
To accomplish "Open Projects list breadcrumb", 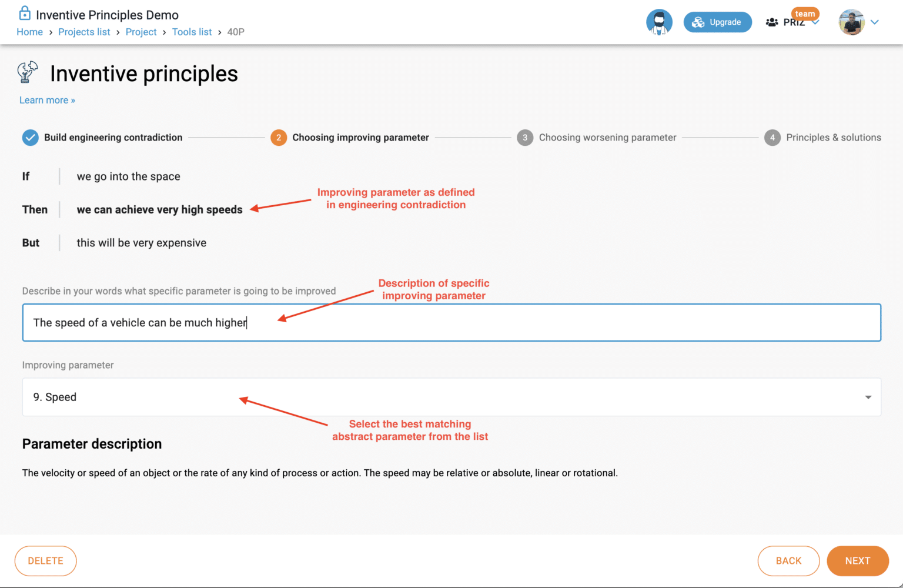I will click(x=84, y=32).
